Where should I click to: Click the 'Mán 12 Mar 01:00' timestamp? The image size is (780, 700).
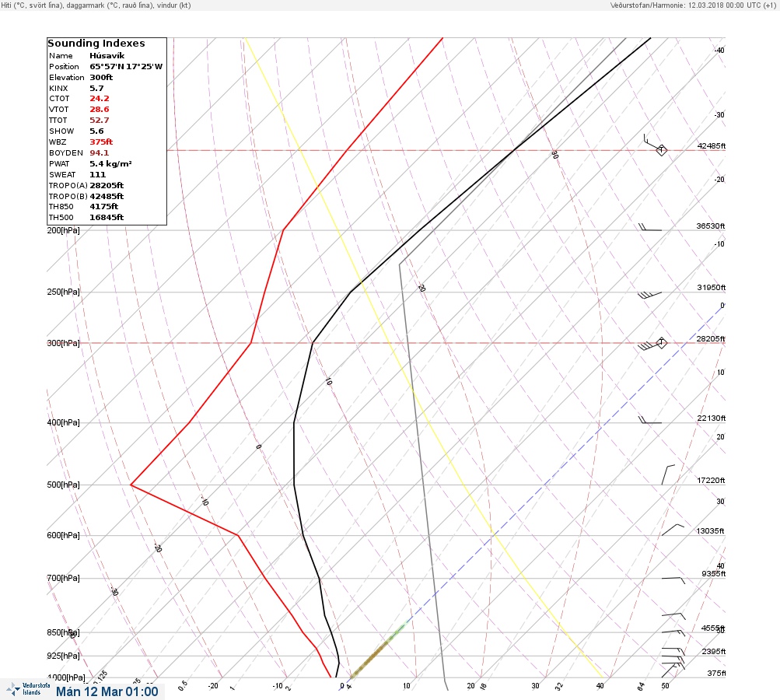(107, 691)
